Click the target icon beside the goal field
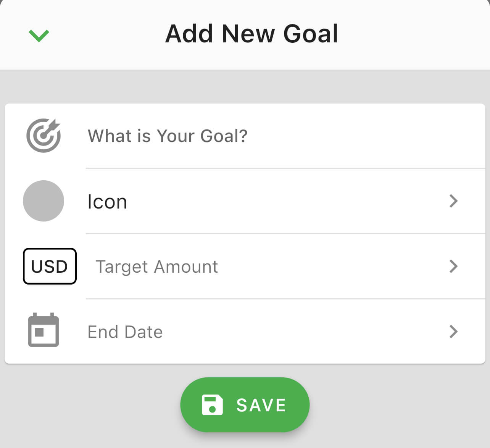 coord(44,135)
